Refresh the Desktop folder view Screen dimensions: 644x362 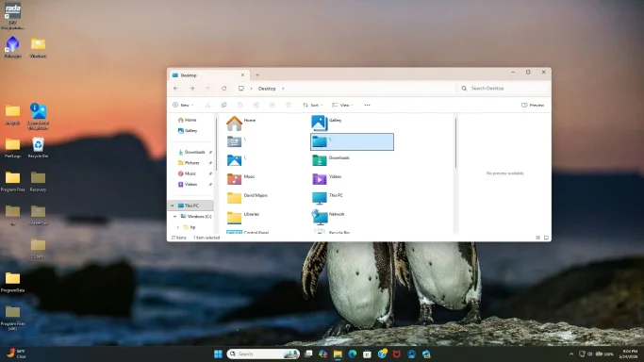click(223, 89)
